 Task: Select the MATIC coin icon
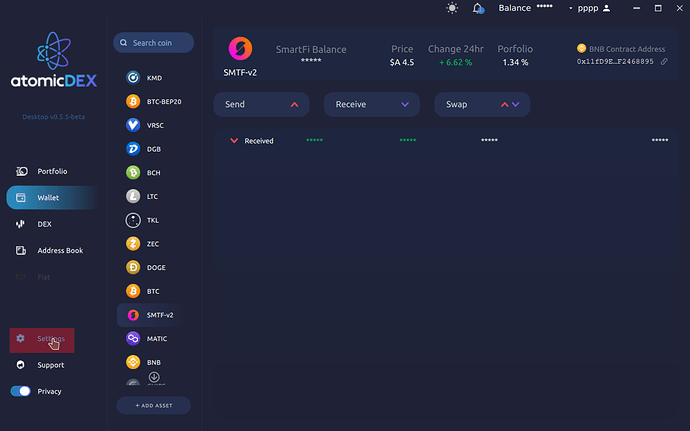pyautogui.click(x=133, y=339)
